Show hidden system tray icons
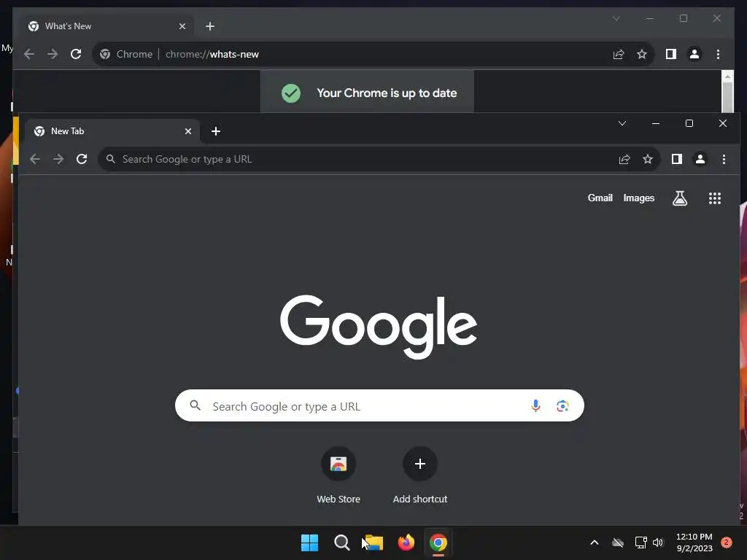Image resolution: width=747 pixels, height=560 pixels. pyautogui.click(x=594, y=542)
